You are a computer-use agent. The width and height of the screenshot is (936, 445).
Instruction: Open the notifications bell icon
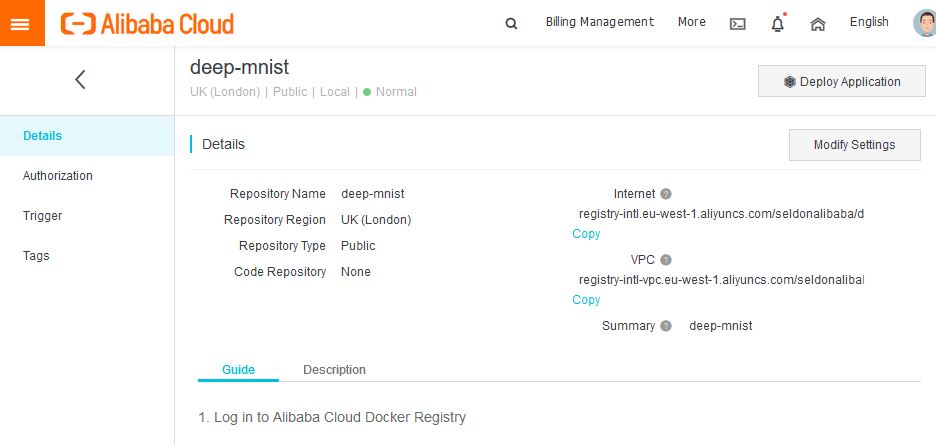pos(777,23)
